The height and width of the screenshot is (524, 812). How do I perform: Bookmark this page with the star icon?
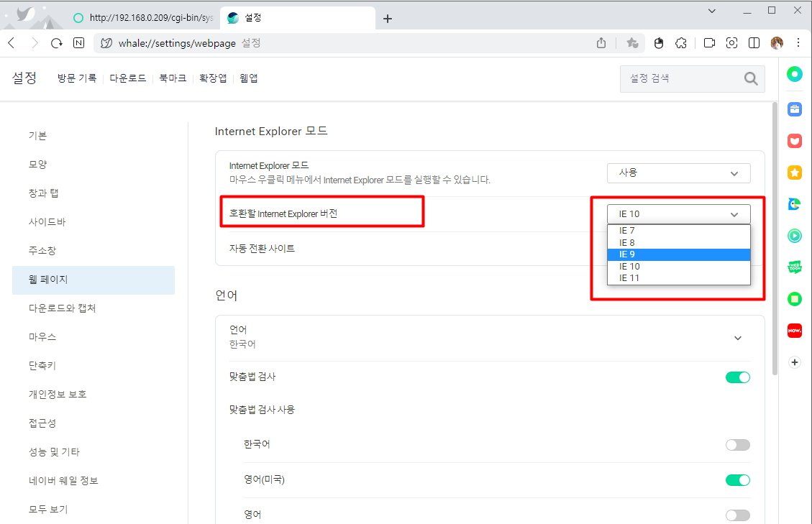coord(632,43)
